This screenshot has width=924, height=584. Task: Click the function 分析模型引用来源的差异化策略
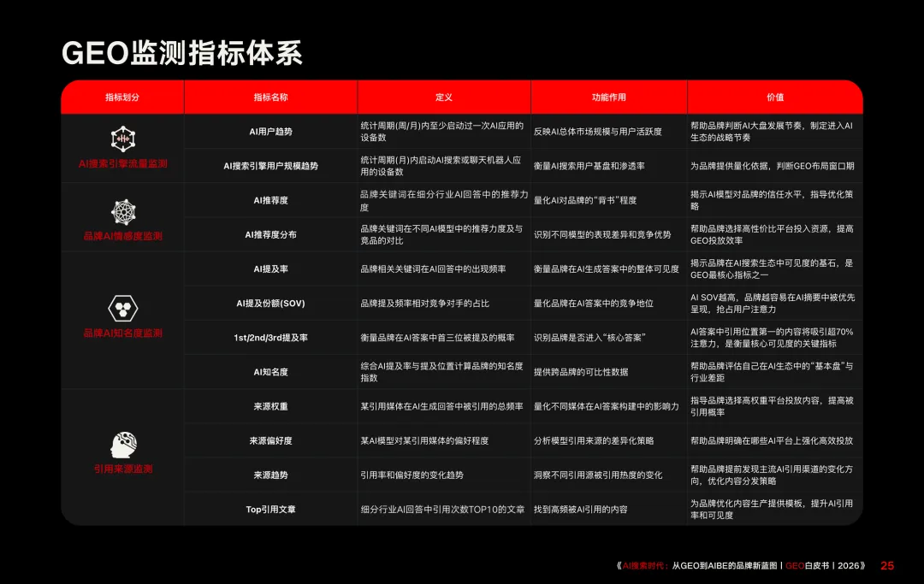coord(594,440)
